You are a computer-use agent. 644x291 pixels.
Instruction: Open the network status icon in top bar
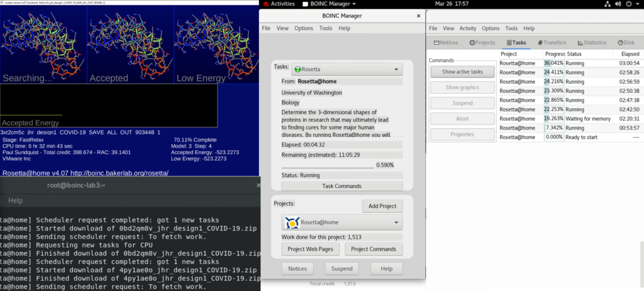[x=608, y=4]
